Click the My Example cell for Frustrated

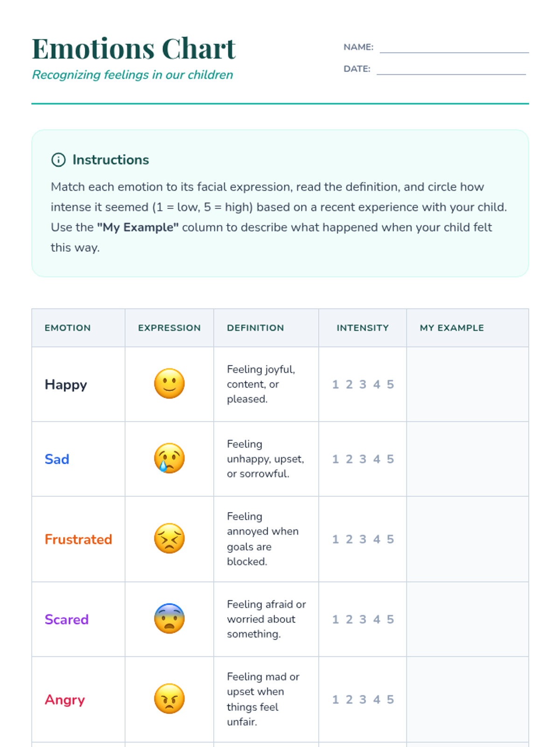pyautogui.click(x=467, y=539)
